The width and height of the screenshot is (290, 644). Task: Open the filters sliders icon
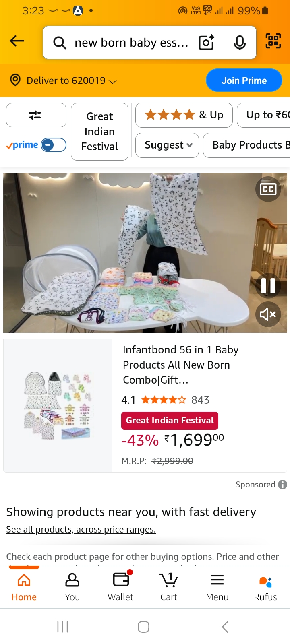pos(36,115)
